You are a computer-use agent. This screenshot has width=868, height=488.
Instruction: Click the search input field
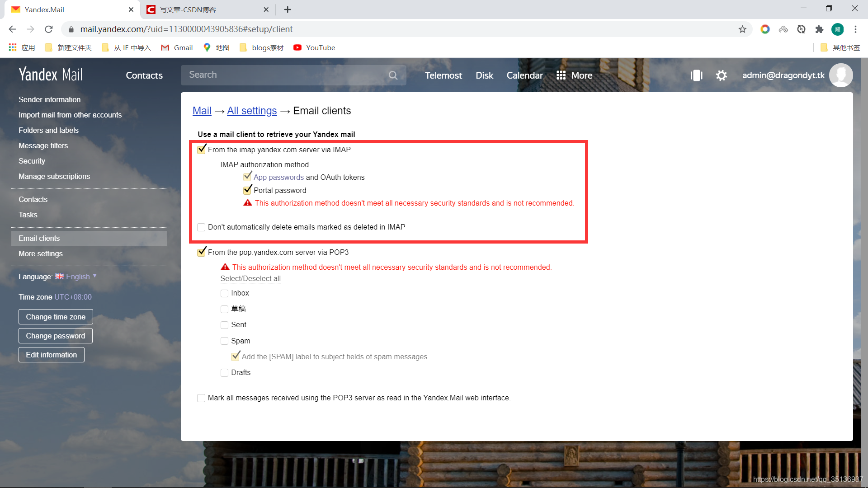point(292,75)
